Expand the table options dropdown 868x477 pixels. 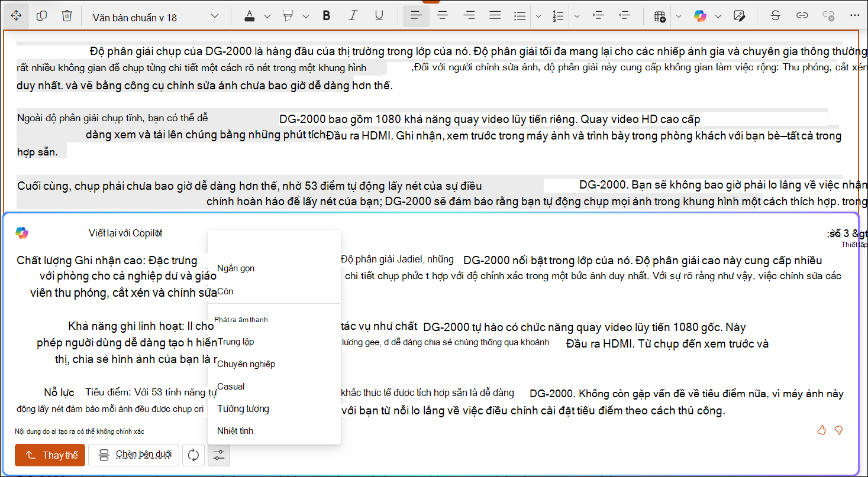678,16
